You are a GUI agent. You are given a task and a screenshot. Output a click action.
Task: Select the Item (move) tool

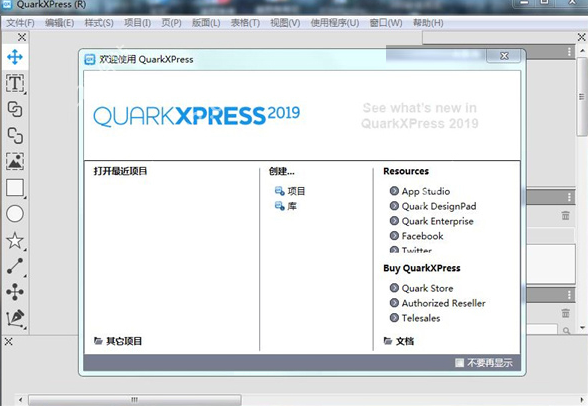[15, 57]
